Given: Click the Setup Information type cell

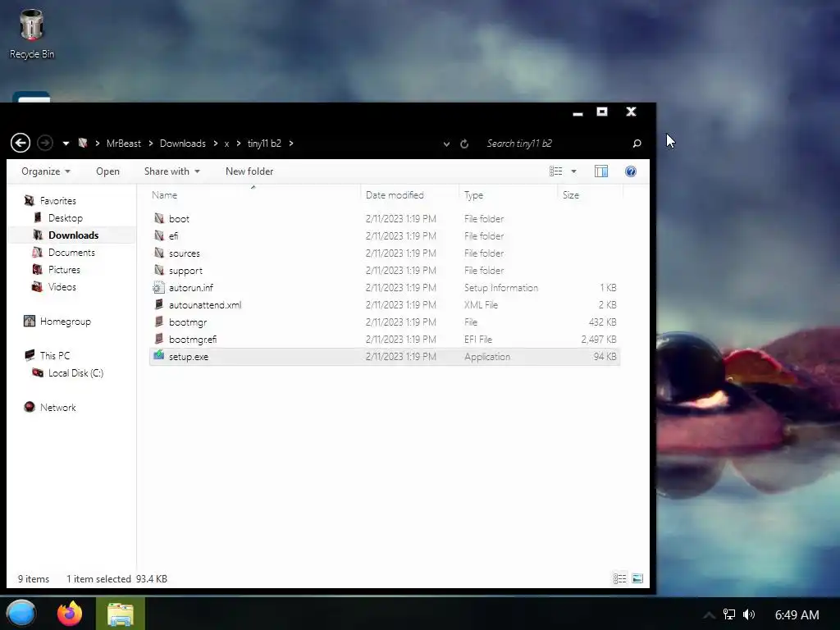Looking at the screenshot, I should pyautogui.click(x=501, y=288).
